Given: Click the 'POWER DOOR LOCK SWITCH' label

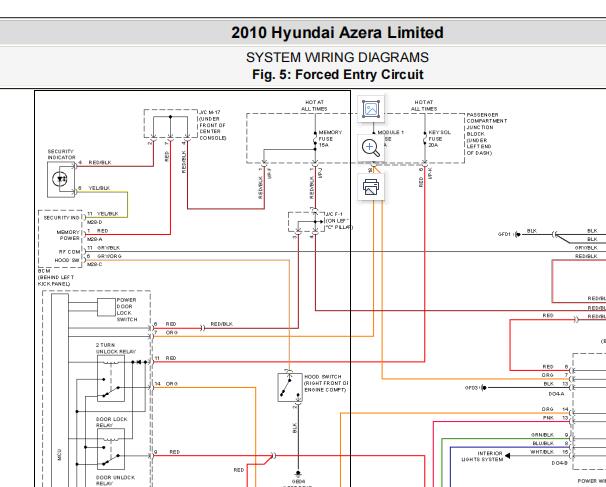Looking at the screenshot, I should click(127, 310).
